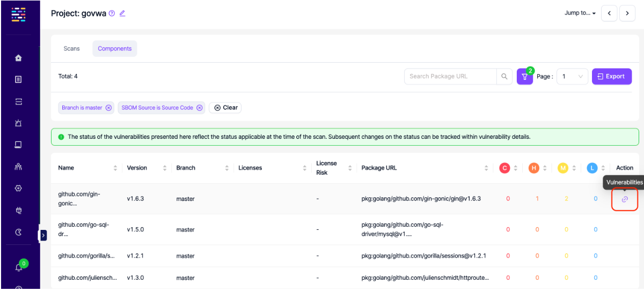
Task: Open the people/teams icon in the sidebar
Action: pyautogui.click(x=18, y=167)
